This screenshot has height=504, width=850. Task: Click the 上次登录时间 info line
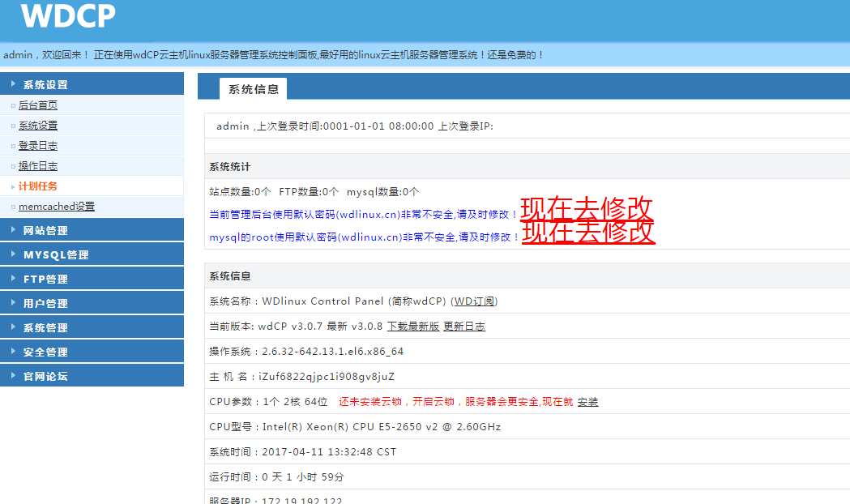pos(355,126)
